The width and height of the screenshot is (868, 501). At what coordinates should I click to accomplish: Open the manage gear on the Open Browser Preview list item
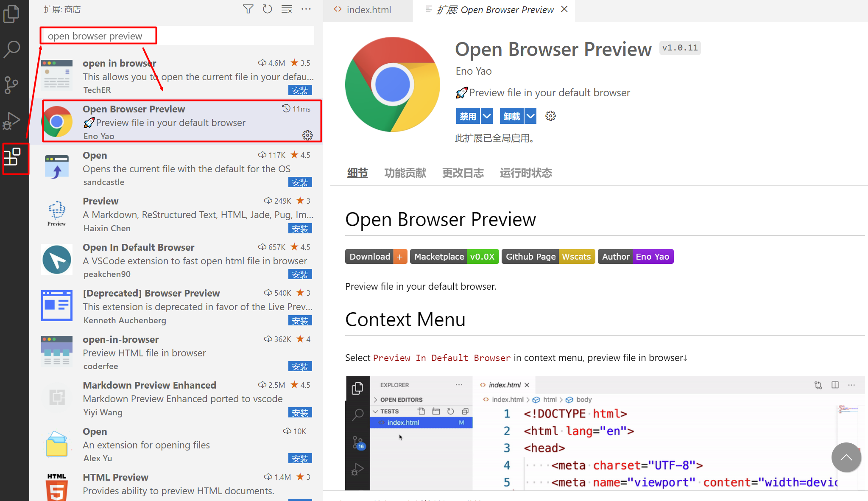coord(307,135)
